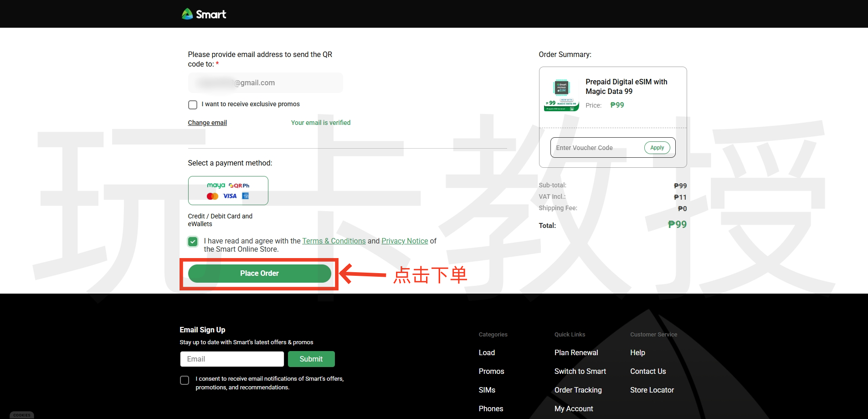Apply the voucher code

click(x=657, y=148)
